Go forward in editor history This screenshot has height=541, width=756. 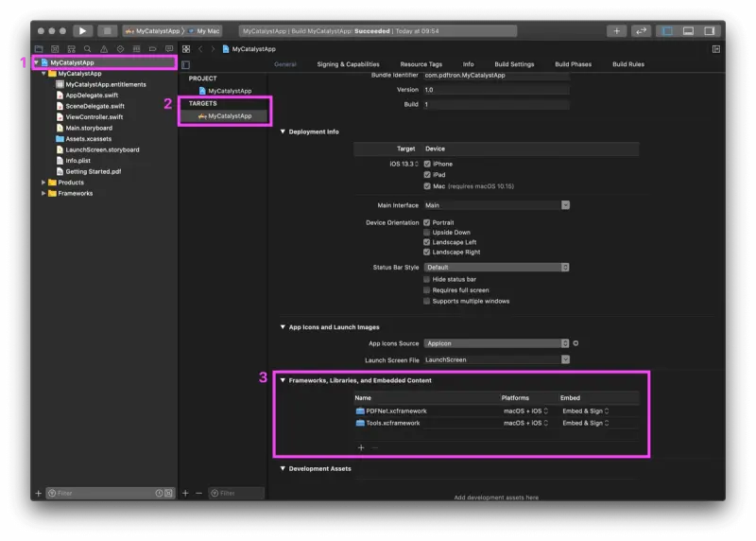[x=213, y=49]
